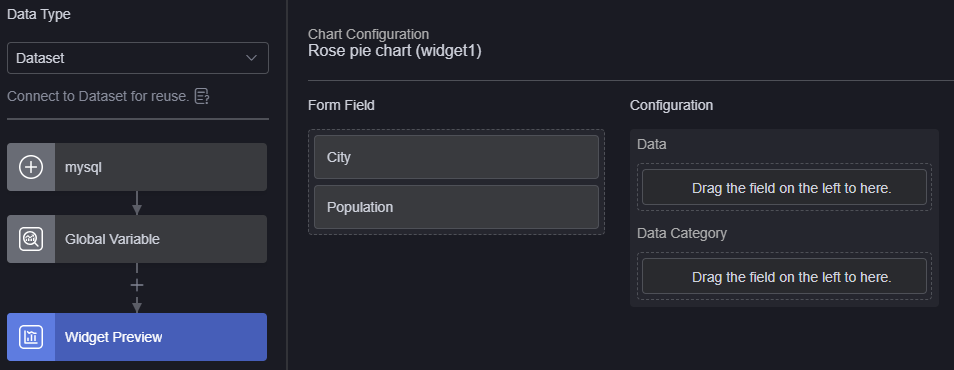Click the Configuration section heading

click(671, 105)
